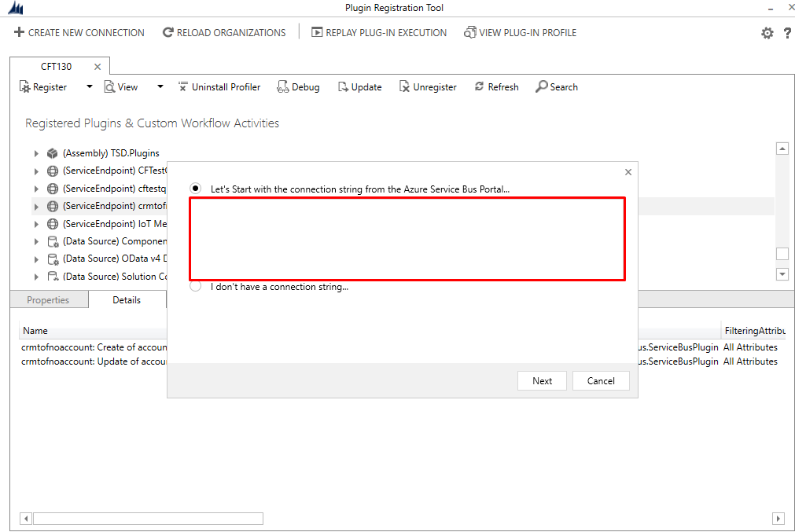The height and width of the screenshot is (532, 795).
Task: Click the horizontal scrollbar right arrow
Action: pos(778,519)
